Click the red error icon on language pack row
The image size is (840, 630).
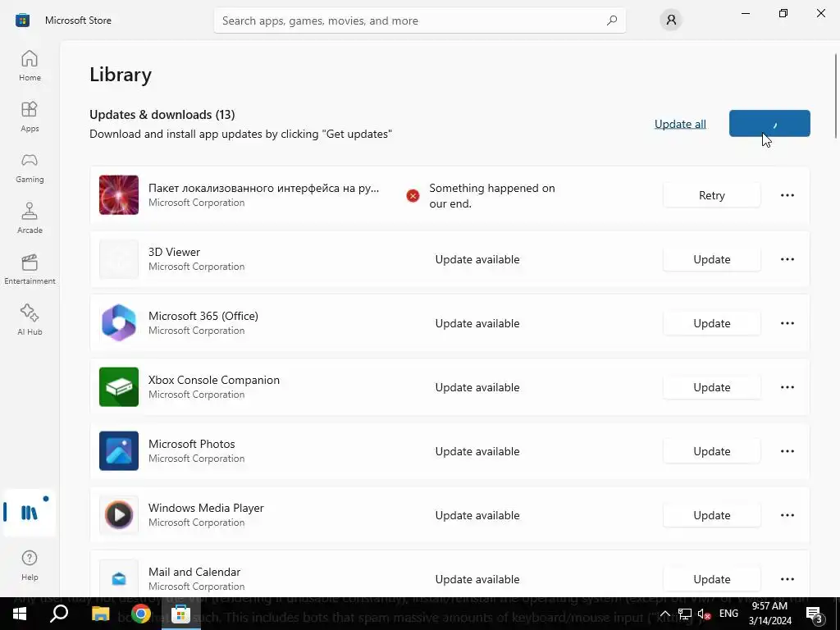(x=413, y=196)
